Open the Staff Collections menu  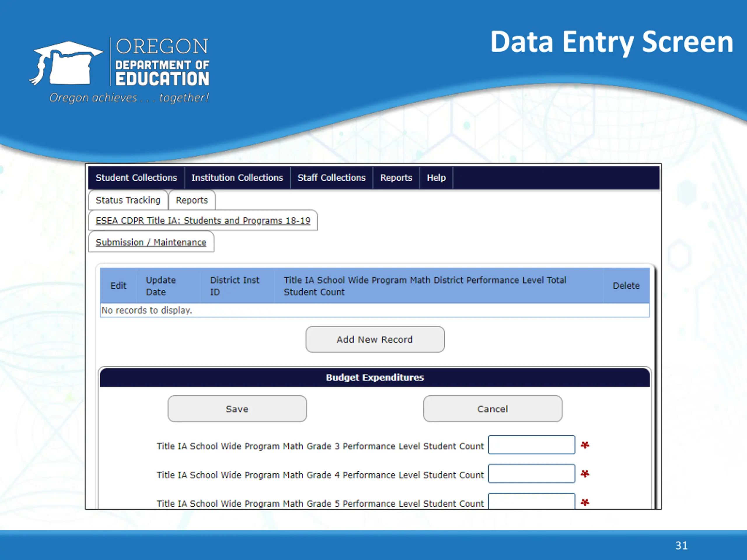[331, 178]
